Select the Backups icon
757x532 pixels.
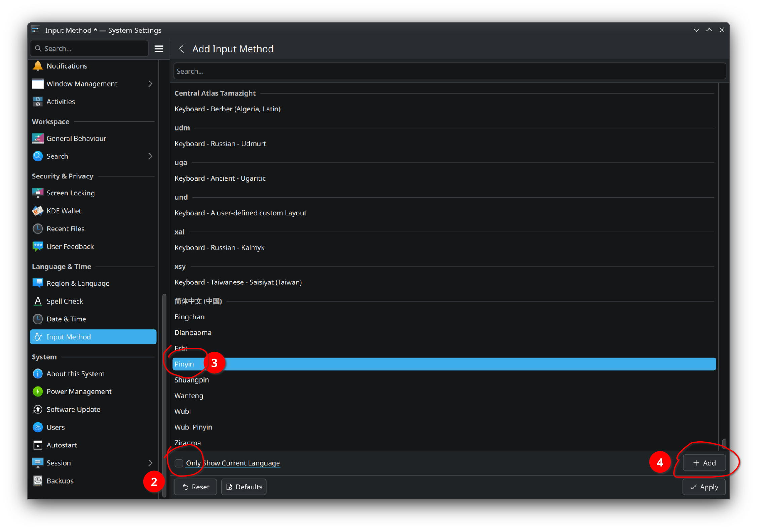click(38, 481)
